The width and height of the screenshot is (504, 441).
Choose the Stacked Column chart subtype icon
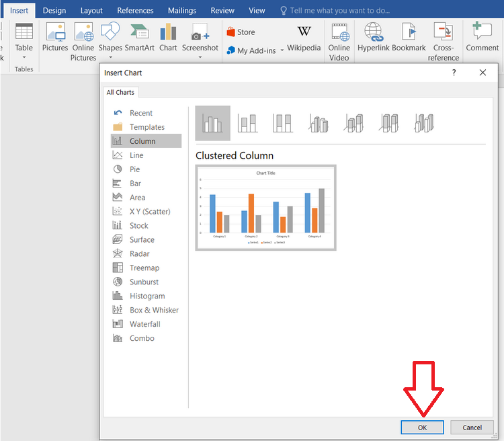(247, 123)
